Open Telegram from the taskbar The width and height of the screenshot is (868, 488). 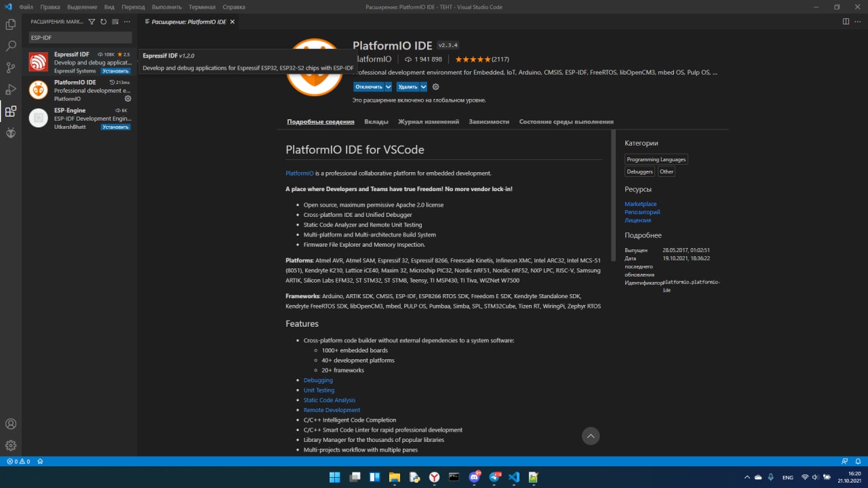point(494,477)
